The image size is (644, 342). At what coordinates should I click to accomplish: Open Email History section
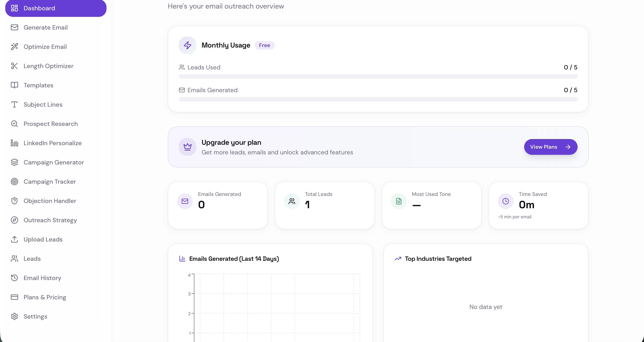pyautogui.click(x=42, y=278)
